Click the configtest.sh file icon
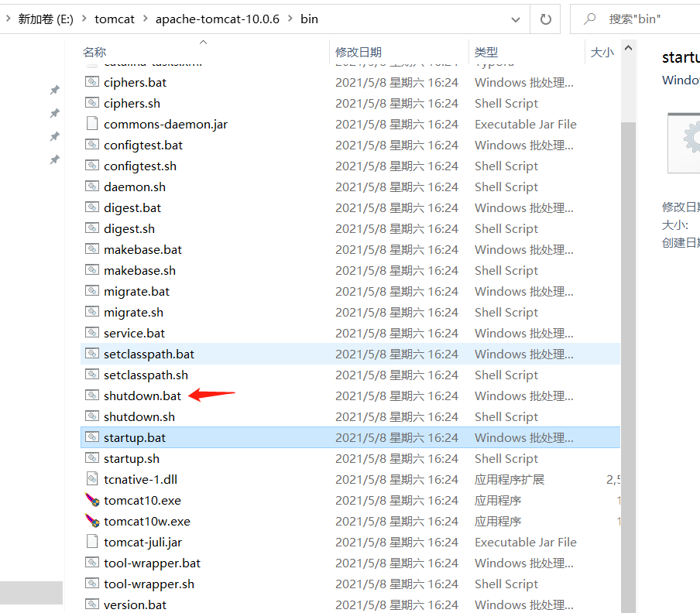 [92, 166]
